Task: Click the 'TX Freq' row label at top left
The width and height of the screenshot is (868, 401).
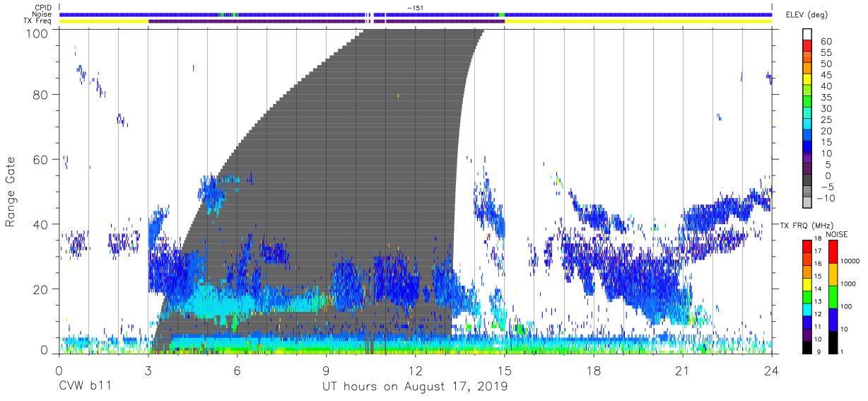Action: (38, 21)
